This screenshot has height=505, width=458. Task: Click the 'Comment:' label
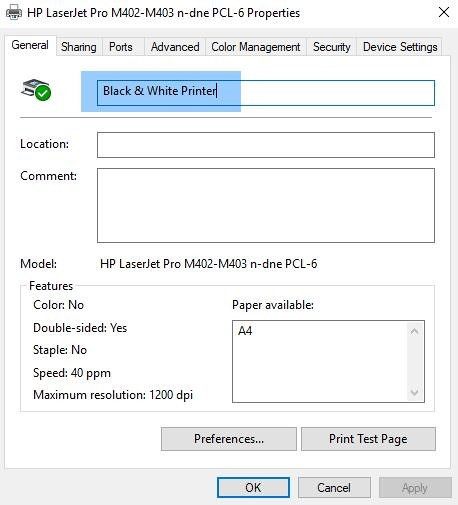click(48, 176)
